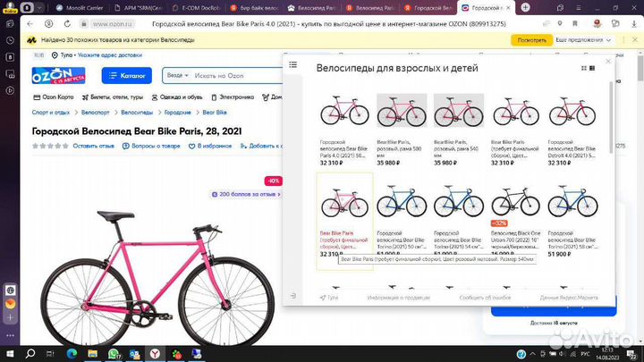Click the Ozon search input field
This screenshot has width=644, height=362.
coord(237,75)
